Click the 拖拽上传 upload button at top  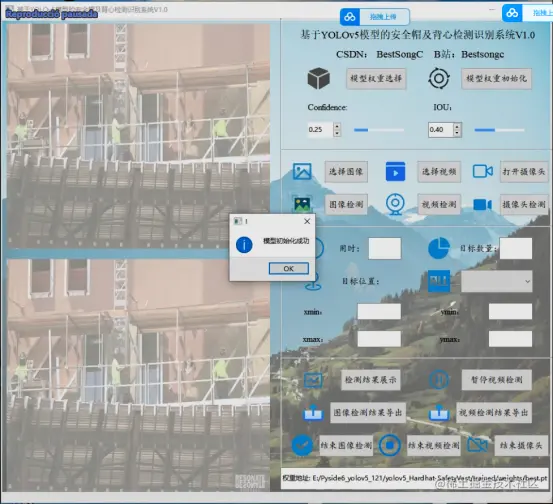pyautogui.click(x=375, y=17)
